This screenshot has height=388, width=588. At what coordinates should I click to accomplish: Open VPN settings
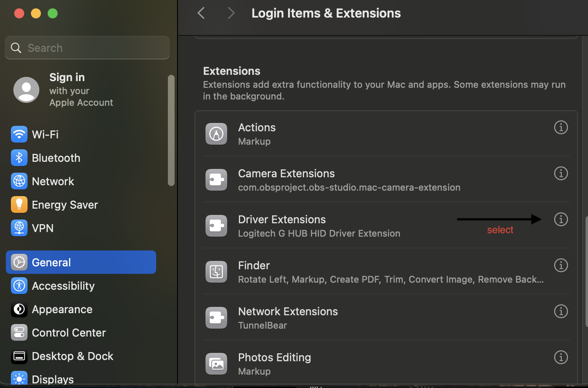pyautogui.click(x=43, y=228)
